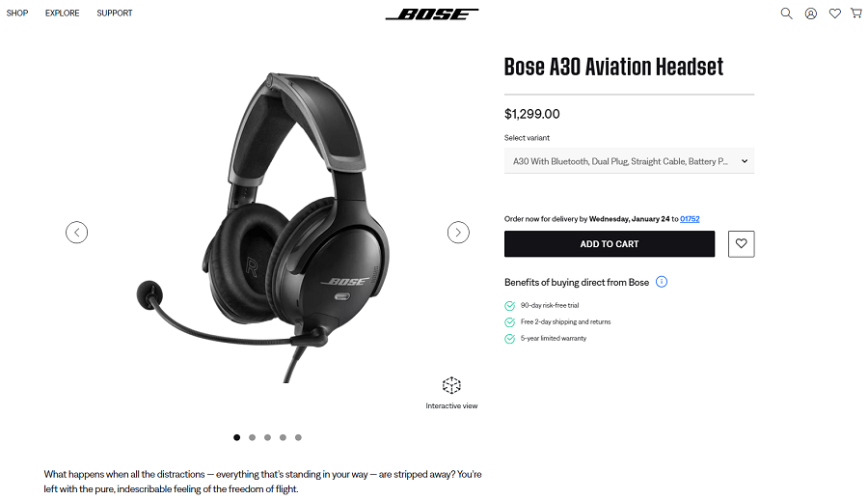Open the wishlist heart in header
This screenshot has height=500, width=868.
pos(835,14)
